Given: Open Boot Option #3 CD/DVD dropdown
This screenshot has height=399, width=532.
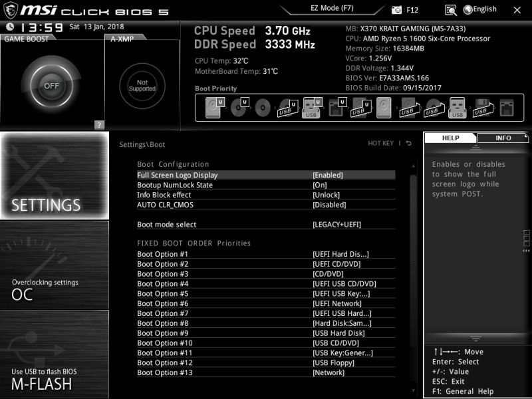Looking at the screenshot, I should pyautogui.click(x=328, y=273).
